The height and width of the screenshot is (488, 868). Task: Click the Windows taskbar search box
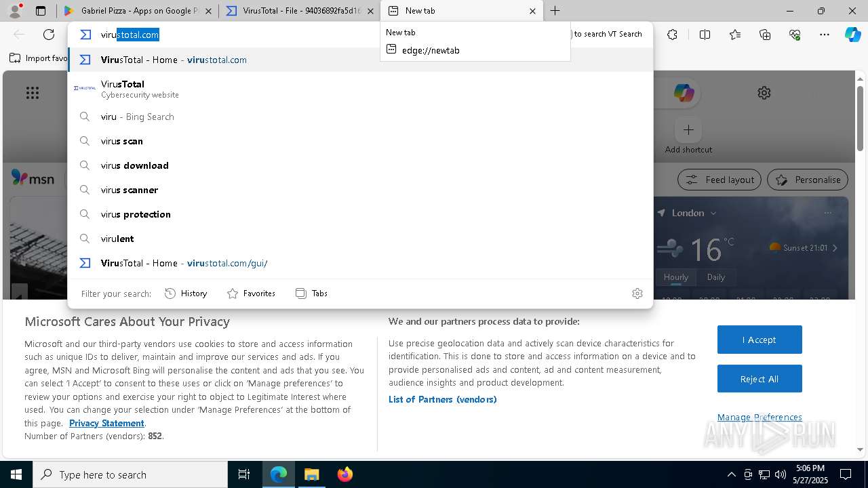130,474
